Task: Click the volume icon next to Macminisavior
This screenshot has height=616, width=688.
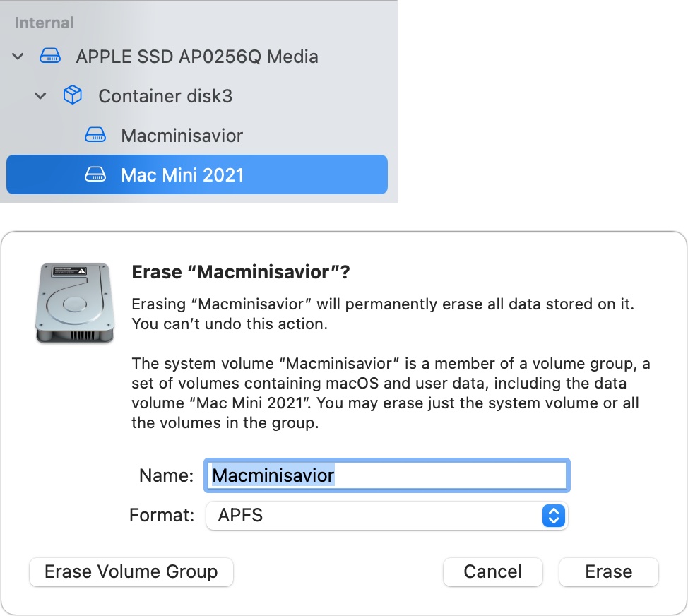Action: point(95,135)
